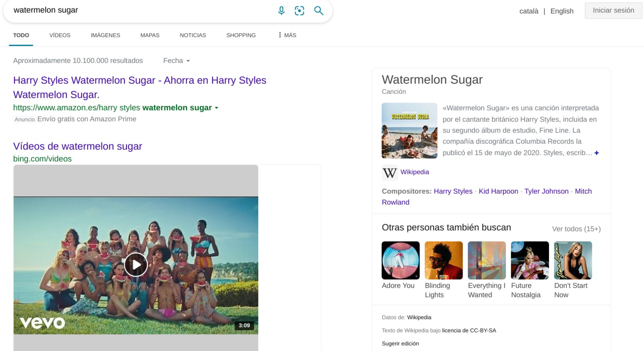Open Ver todos (15+) link
644x351 pixels.
(576, 229)
